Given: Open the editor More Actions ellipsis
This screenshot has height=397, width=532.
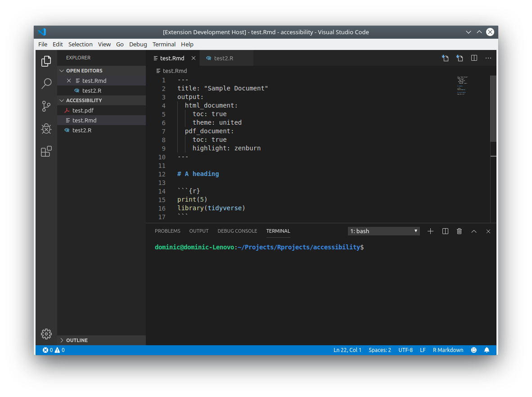Looking at the screenshot, I should (x=488, y=58).
